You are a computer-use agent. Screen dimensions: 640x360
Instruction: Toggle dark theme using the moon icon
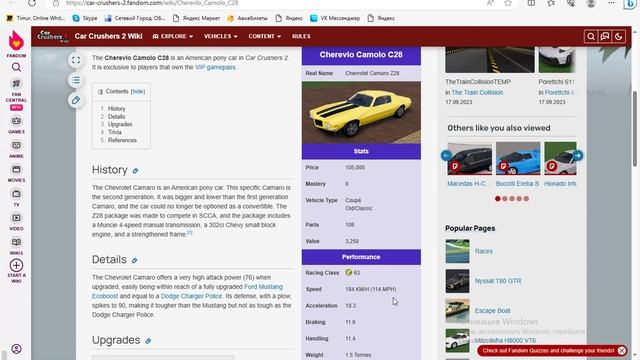pyautogui.click(x=619, y=37)
